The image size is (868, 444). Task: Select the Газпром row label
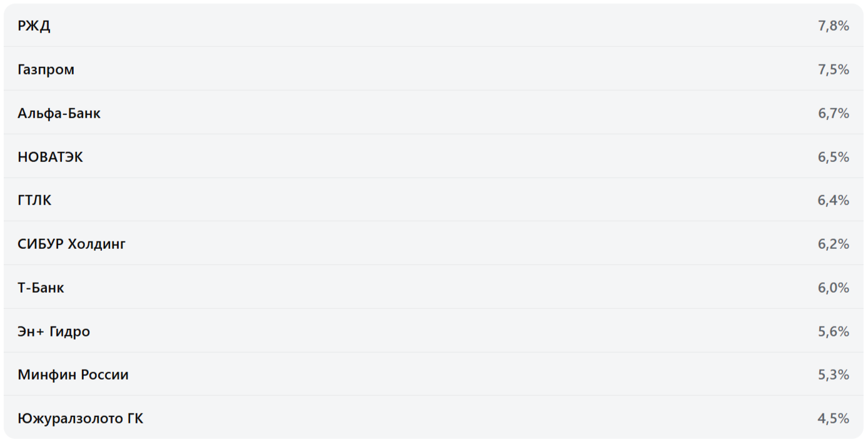46,69
